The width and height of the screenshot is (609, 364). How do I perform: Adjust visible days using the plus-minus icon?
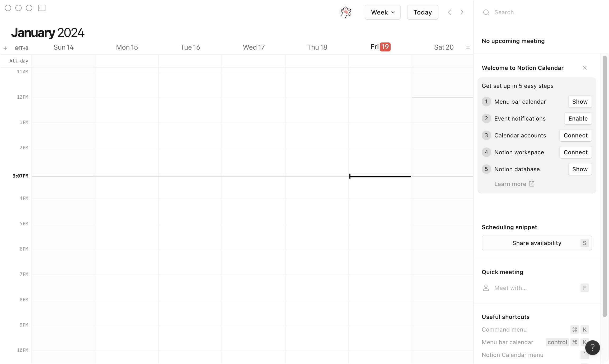click(x=468, y=47)
